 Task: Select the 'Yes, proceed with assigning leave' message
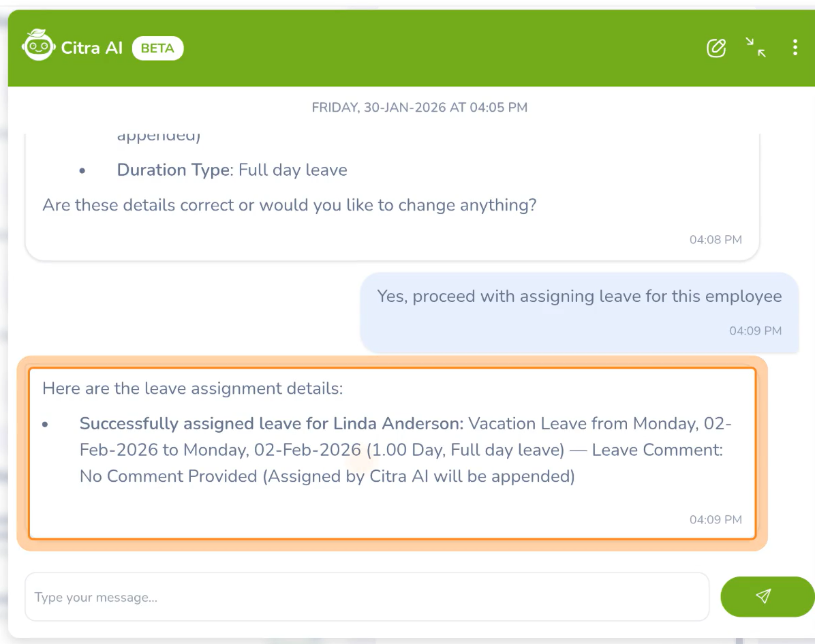[x=579, y=296]
